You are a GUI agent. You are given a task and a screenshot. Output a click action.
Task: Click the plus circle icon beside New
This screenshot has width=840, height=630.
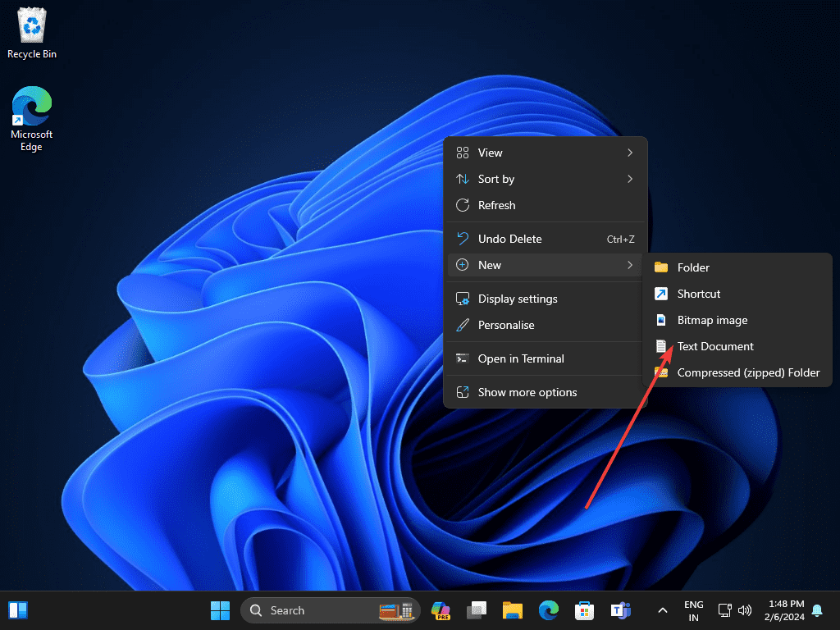coord(463,265)
